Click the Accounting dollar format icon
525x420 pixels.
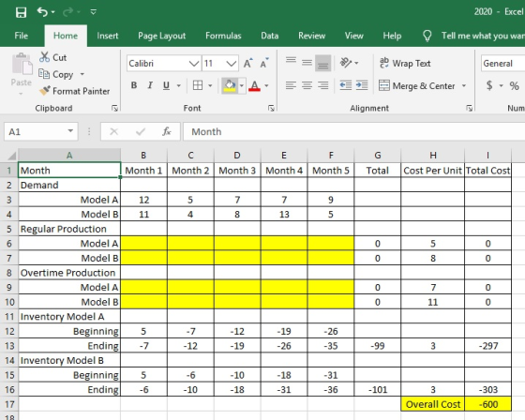489,85
